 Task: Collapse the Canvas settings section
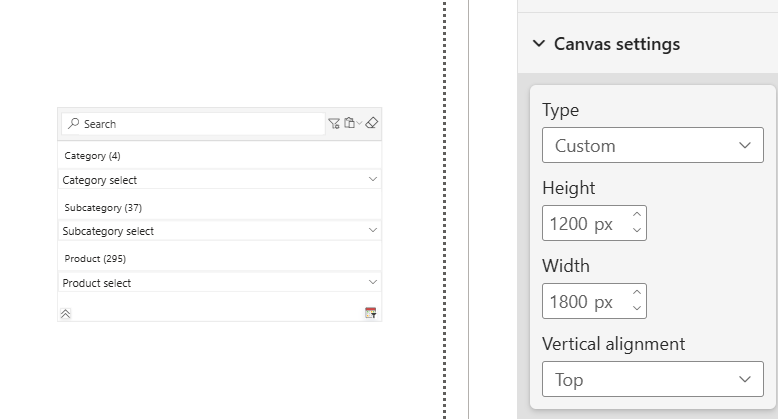click(x=539, y=44)
